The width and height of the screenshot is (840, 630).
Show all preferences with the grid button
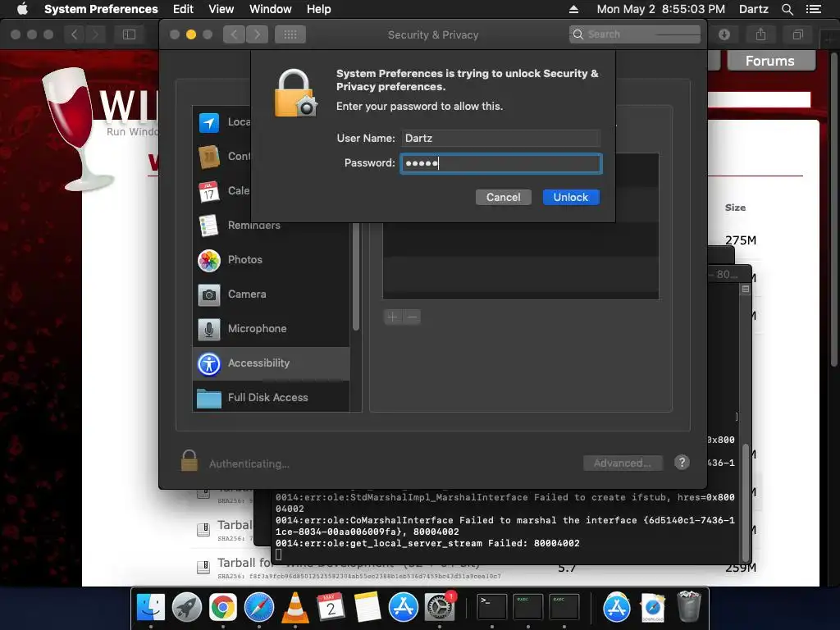290,34
